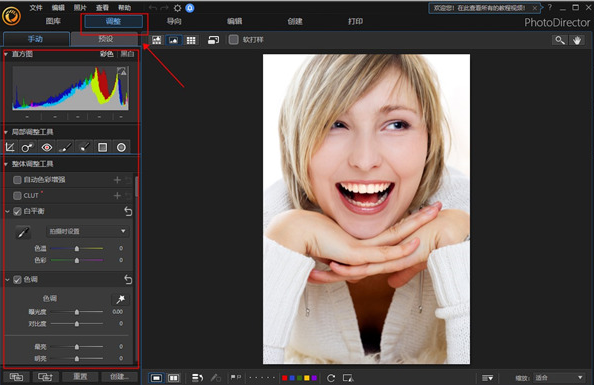Click the 重置 reset button
This screenshot has height=385, width=594.
[x=80, y=377]
